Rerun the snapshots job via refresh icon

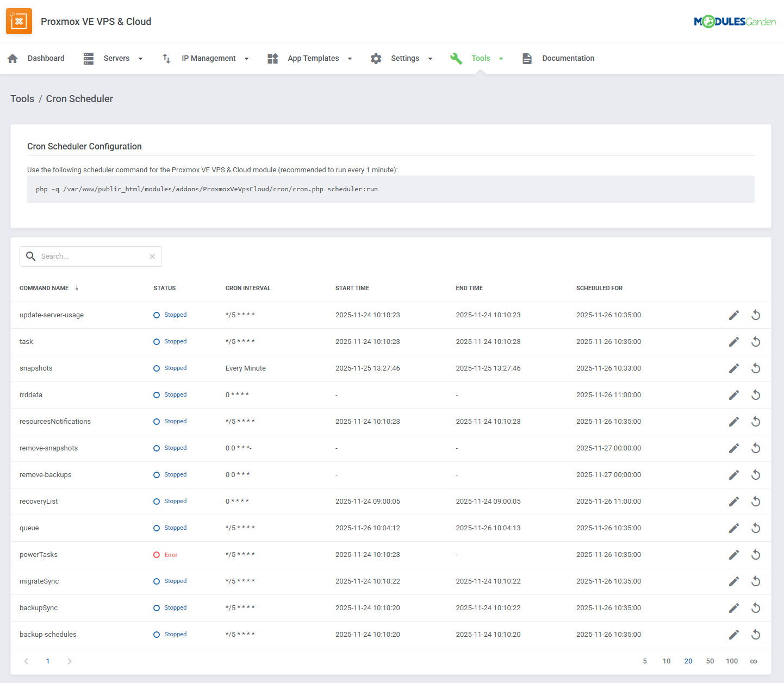[x=756, y=368]
